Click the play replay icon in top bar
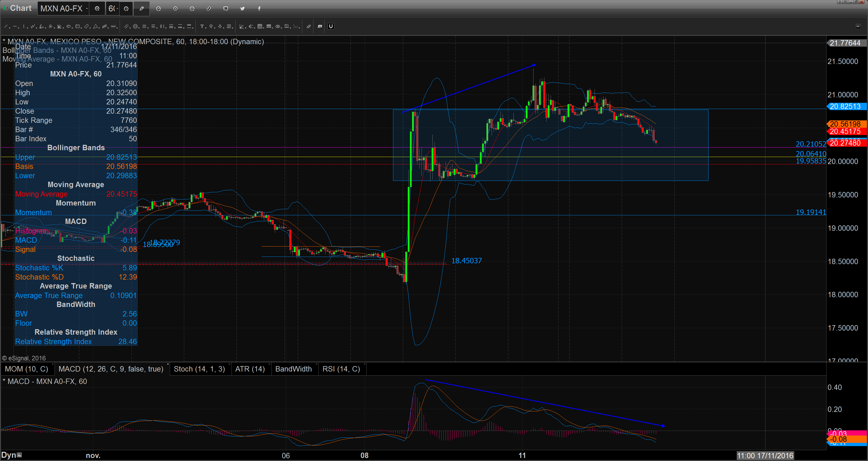 click(175, 8)
